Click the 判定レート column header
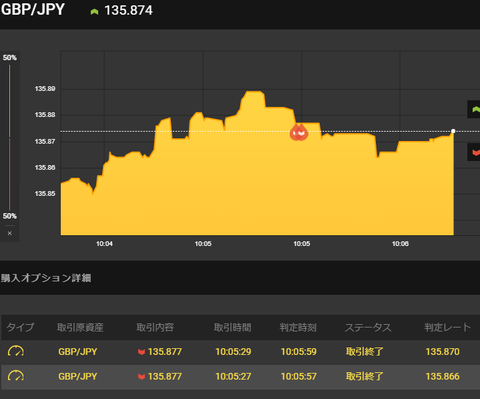This screenshot has width=480, height=399. click(x=448, y=327)
